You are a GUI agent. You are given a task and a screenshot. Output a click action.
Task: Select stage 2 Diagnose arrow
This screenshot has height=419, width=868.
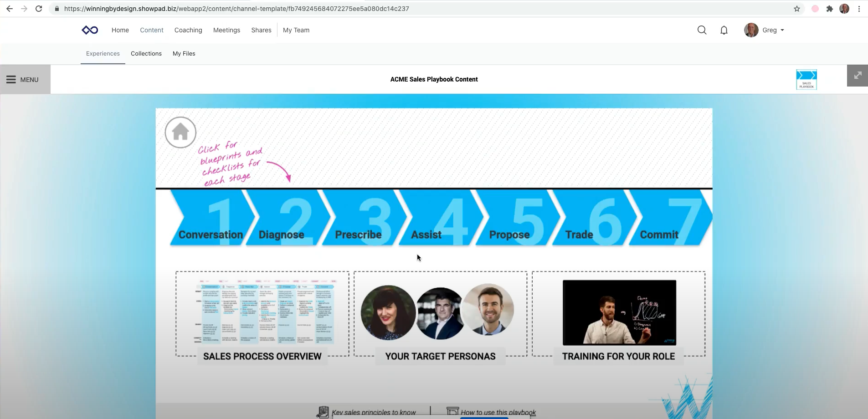point(285,219)
